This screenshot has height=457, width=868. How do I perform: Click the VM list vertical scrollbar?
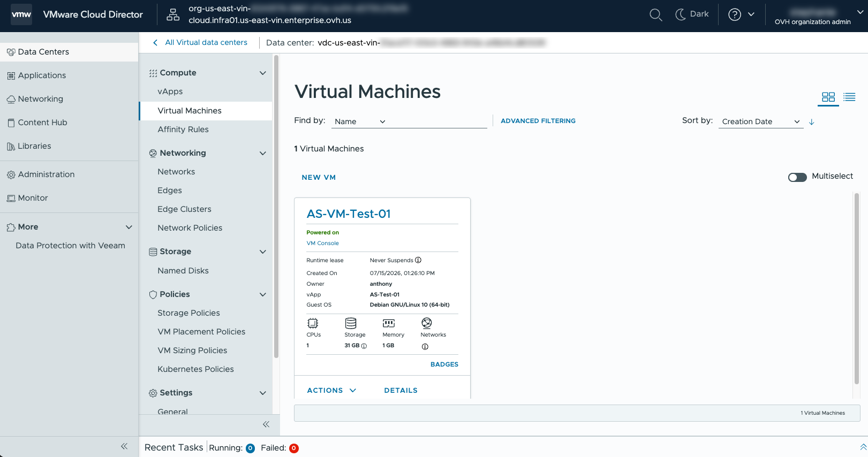click(x=857, y=289)
